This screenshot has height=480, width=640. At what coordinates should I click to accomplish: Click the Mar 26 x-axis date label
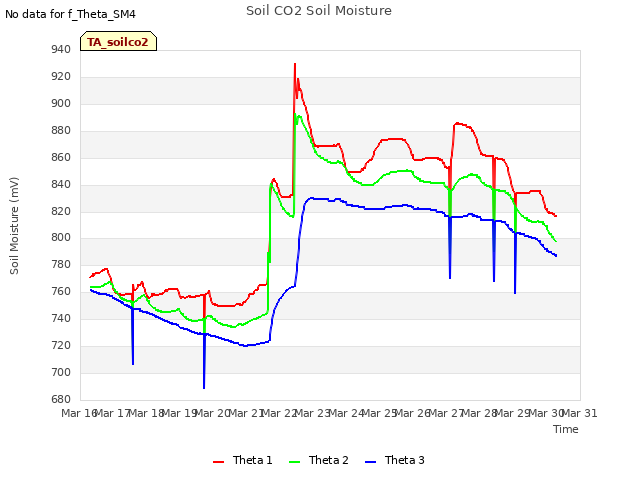(x=413, y=413)
